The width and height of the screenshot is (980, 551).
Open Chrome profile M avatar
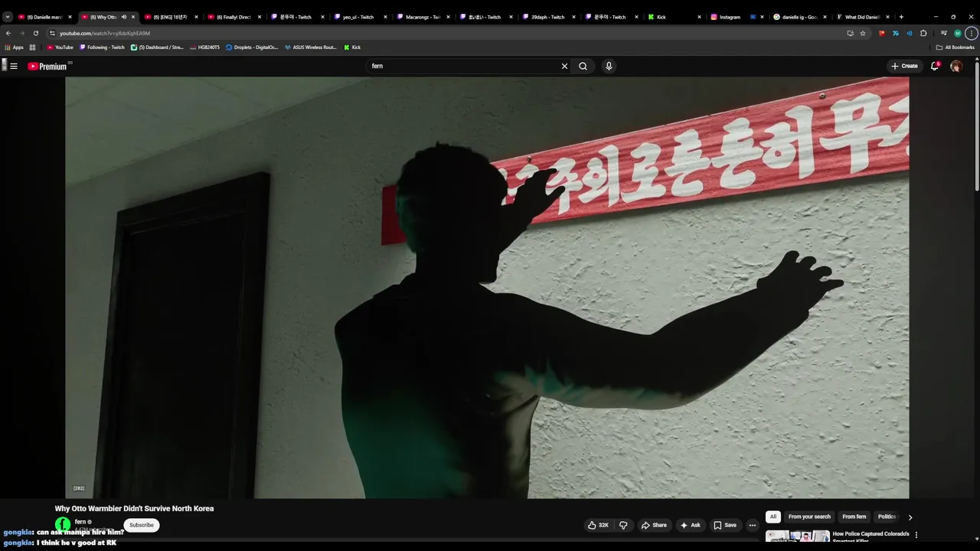(x=958, y=33)
